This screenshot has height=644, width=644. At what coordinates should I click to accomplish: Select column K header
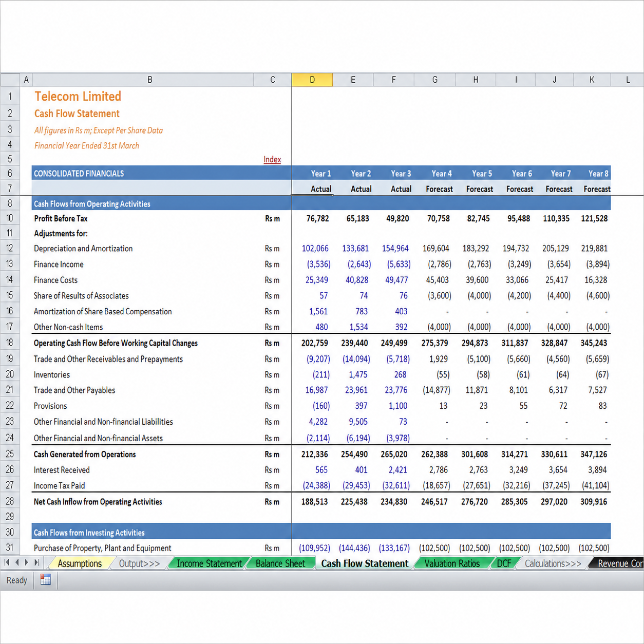[592, 80]
